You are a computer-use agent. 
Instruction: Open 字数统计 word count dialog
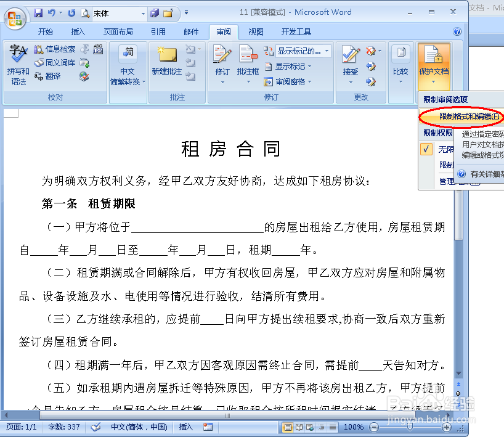[97, 49]
